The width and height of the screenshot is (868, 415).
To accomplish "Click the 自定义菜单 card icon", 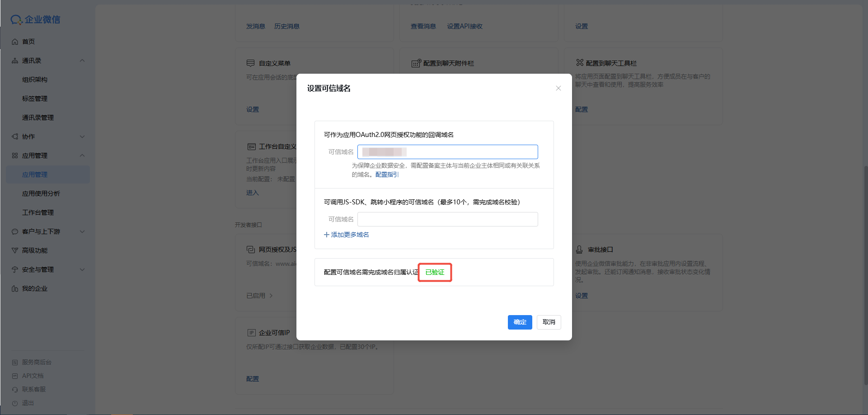I will click(x=251, y=63).
